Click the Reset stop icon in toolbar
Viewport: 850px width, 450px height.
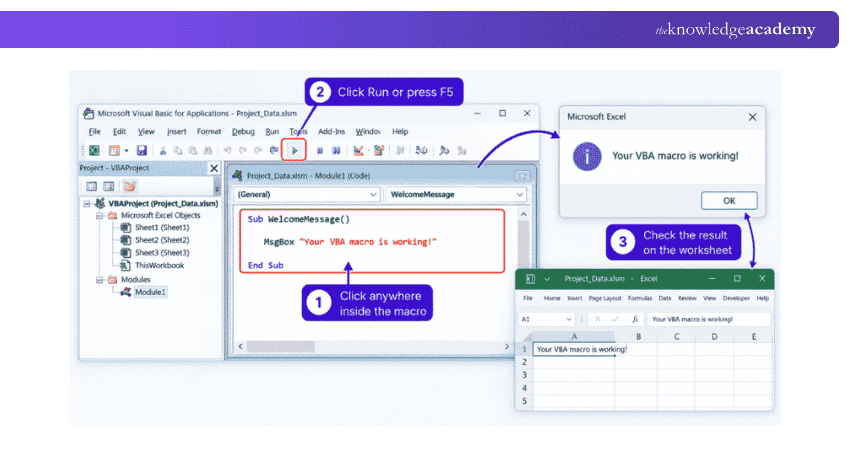point(336,150)
